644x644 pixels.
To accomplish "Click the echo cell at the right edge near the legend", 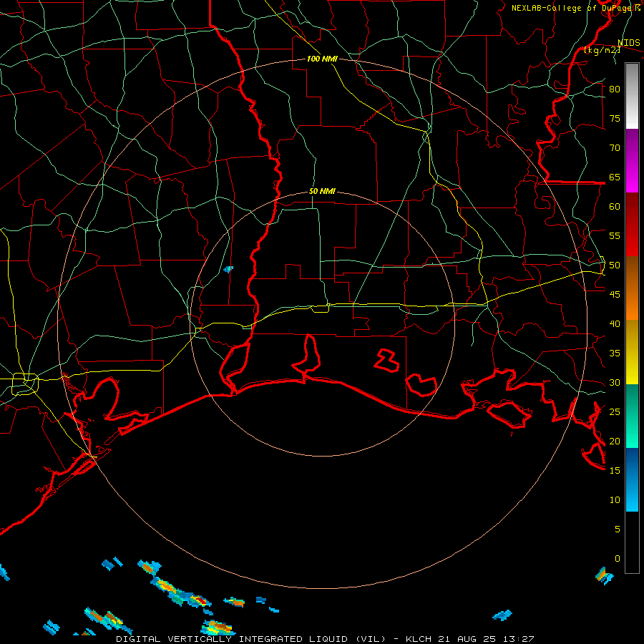I will [604, 575].
